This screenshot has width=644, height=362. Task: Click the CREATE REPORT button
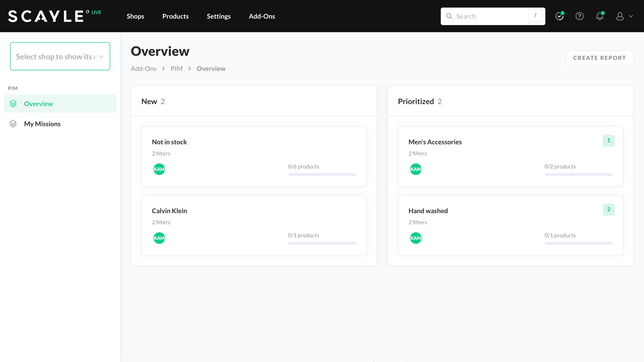click(599, 58)
